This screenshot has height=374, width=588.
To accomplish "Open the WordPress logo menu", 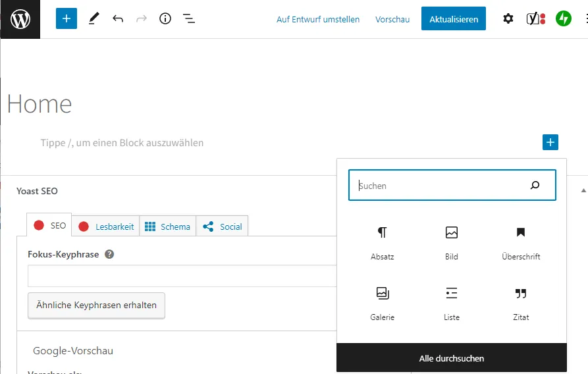I will point(20,19).
